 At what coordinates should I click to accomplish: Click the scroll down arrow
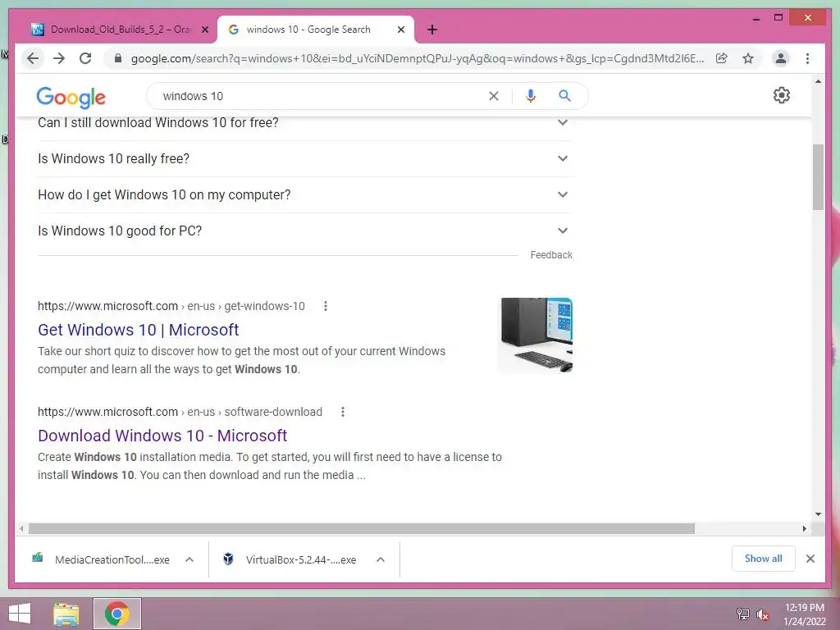pyautogui.click(x=818, y=514)
